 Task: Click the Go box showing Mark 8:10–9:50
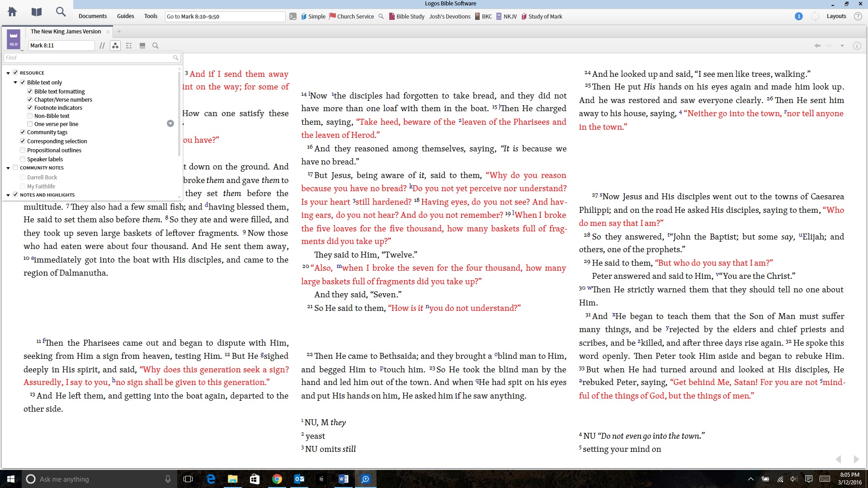225,16
